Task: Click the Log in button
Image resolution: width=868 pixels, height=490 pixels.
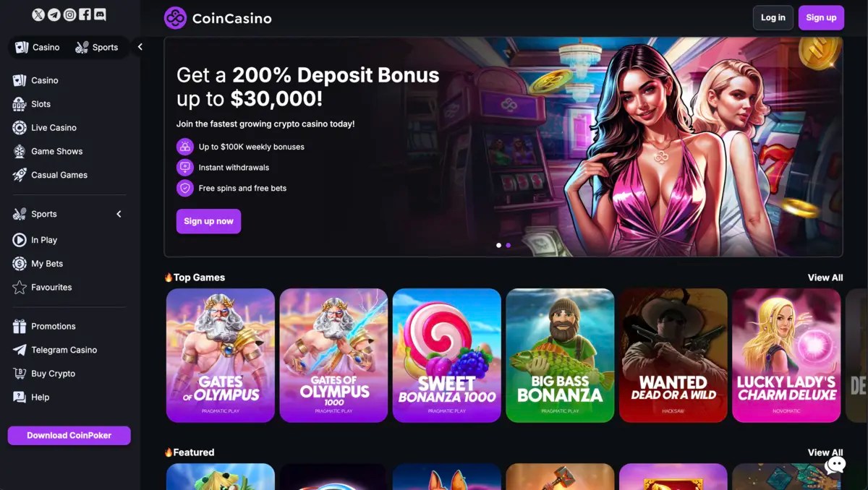Action: 773,17
